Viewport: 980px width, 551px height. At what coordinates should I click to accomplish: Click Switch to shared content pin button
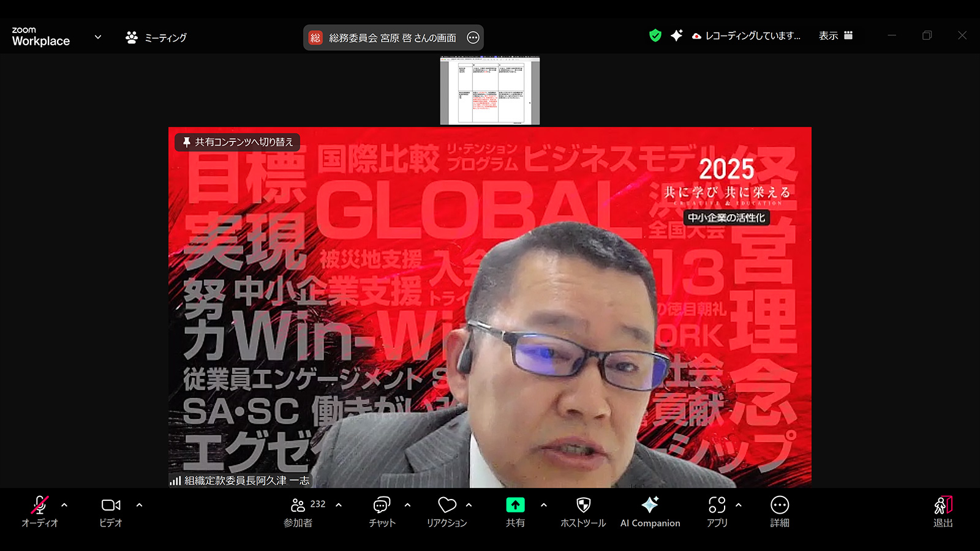pyautogui.click(x=238, y=142)
